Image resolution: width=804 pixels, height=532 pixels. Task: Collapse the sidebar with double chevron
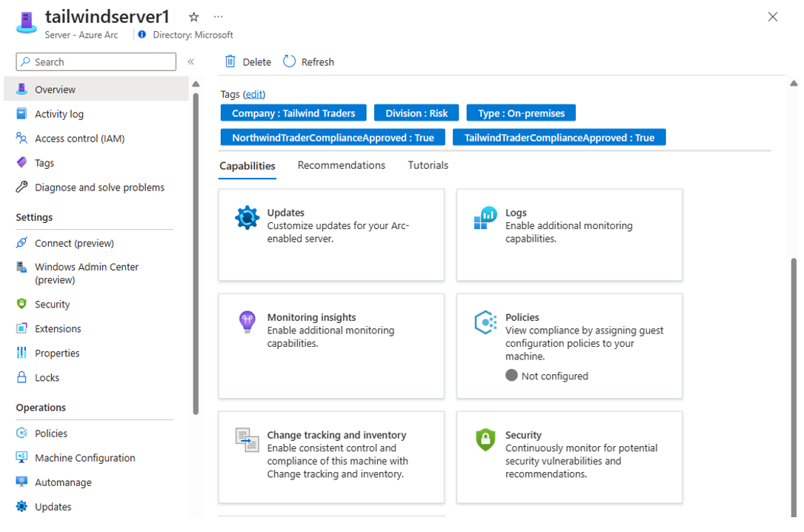tap(190, 62)
